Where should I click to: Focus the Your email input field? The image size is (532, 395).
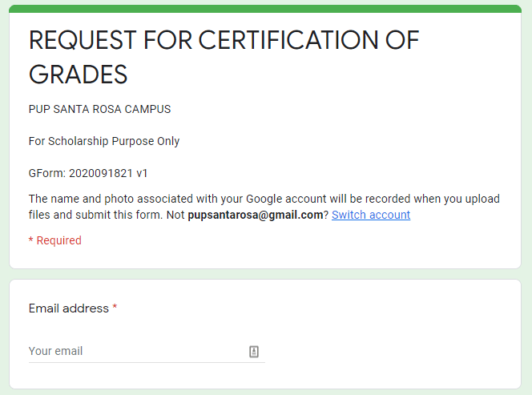click(136, 351)
